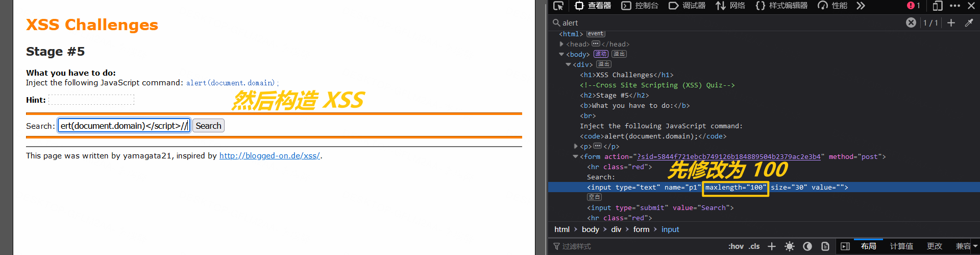
Task: Open devtools three-dot options menu
Action: [955, 6]
